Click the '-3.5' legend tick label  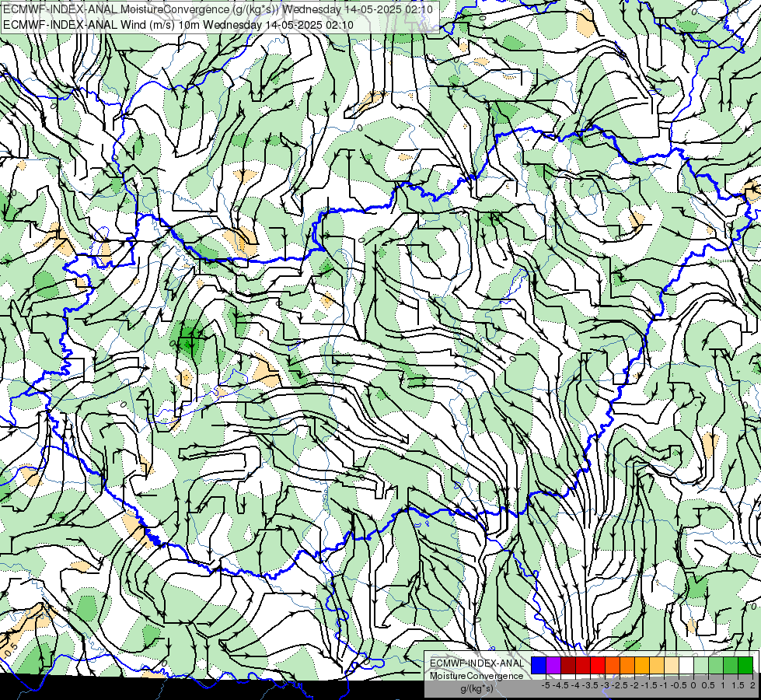point(590,685)
